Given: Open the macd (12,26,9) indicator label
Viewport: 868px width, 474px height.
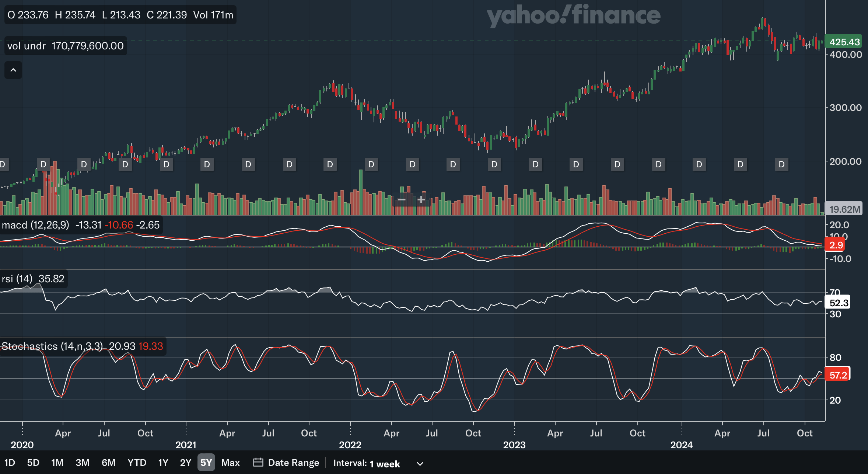Looking at the screenshot, I should pyautogui.click(x=35, y=225).
